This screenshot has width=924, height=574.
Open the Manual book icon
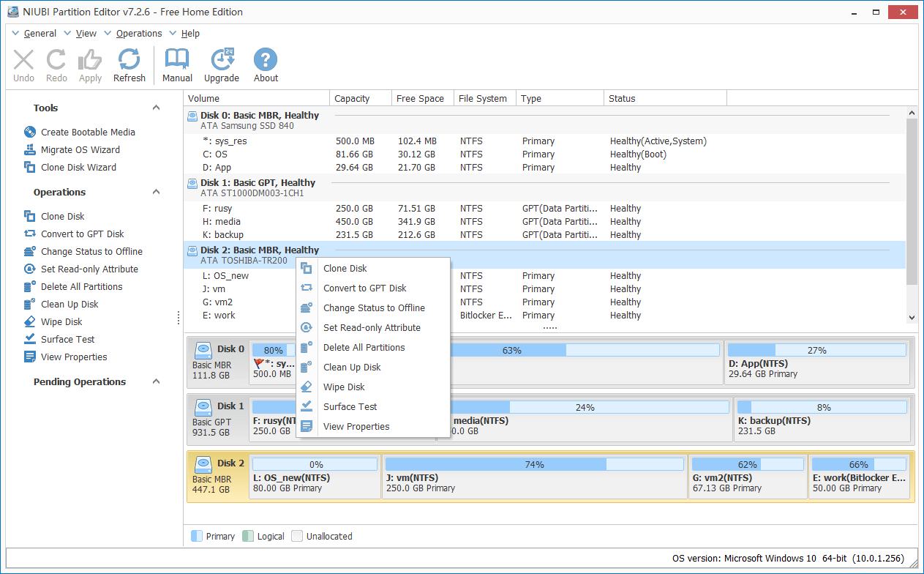click(177, 65)
